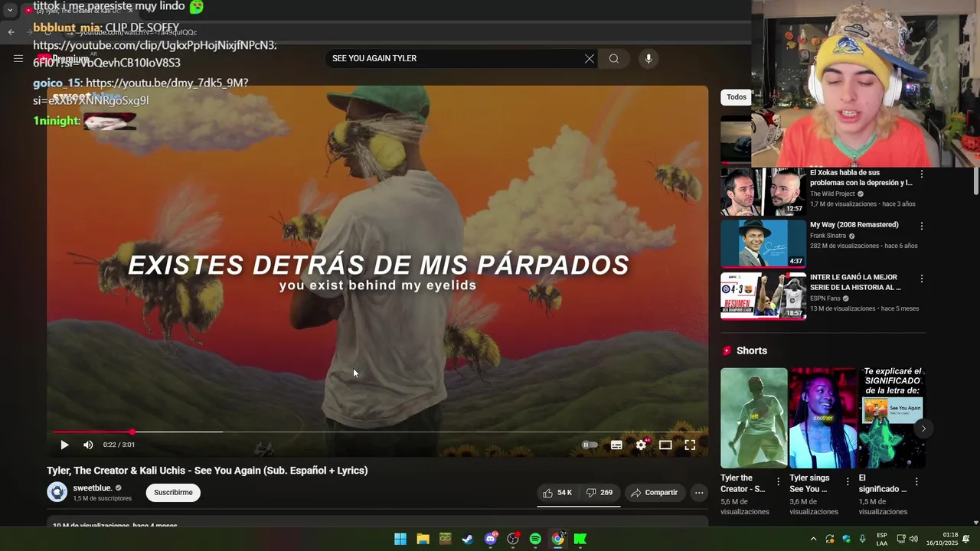This screenshot has height=551, width=980.
Task: Open the ESPN Fans channel link
Action: [825, 298]
